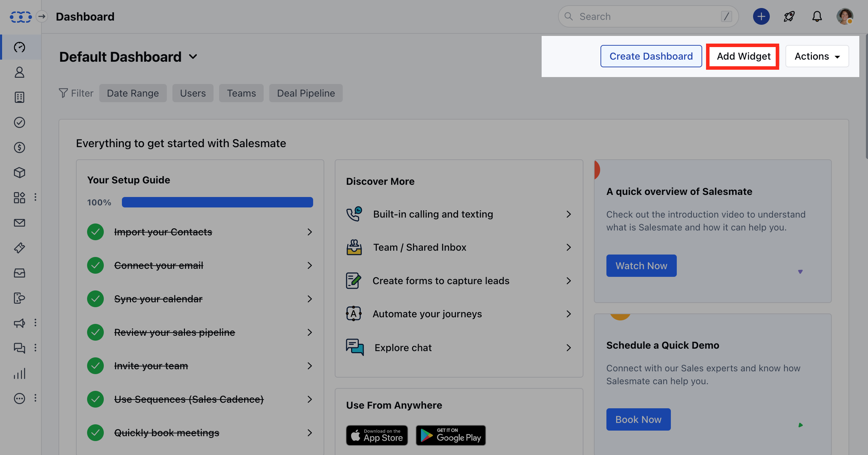Open the chat bubbles icon in sidebar
Viewport: 868px width, 455px height.
click(x=20, y=348)
